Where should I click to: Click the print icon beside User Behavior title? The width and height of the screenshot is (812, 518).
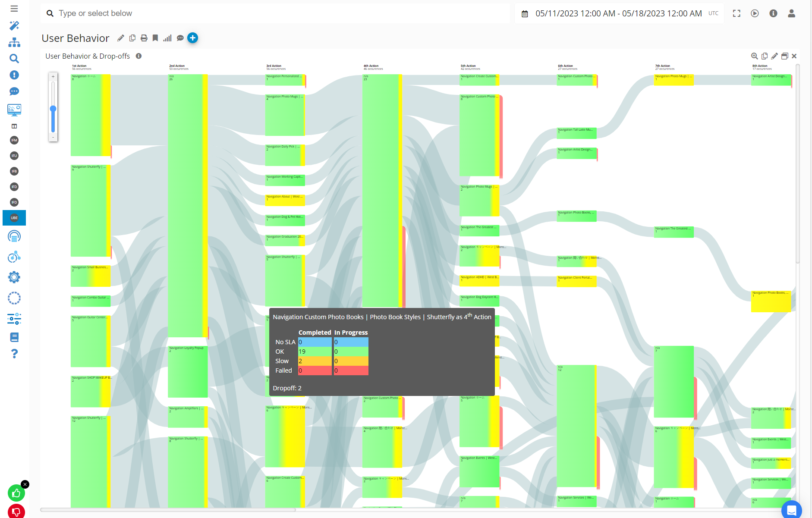[x=144, y=38]
